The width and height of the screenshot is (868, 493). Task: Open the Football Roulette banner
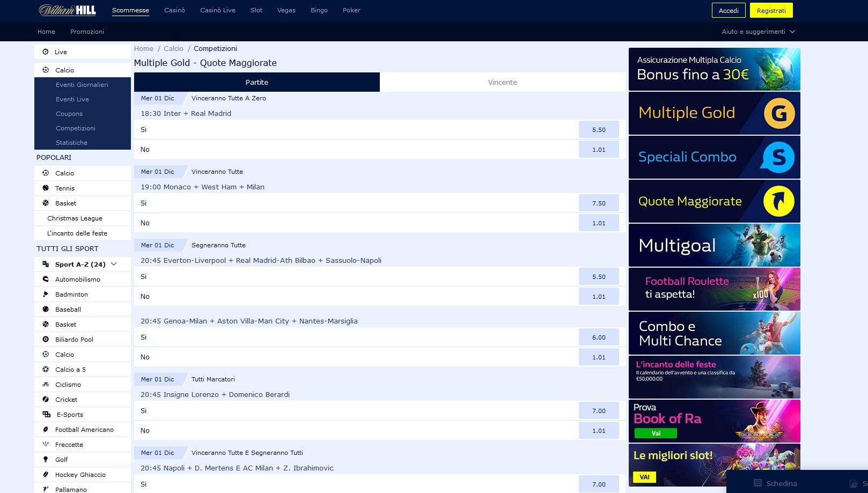coord(714,289)
